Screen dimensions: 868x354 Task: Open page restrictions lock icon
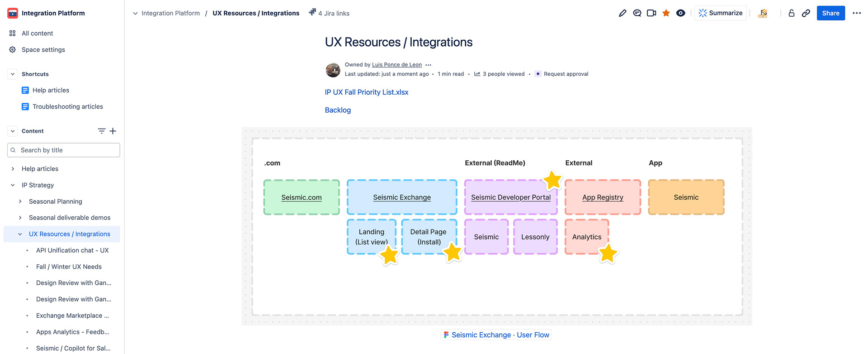coord(791,13)
